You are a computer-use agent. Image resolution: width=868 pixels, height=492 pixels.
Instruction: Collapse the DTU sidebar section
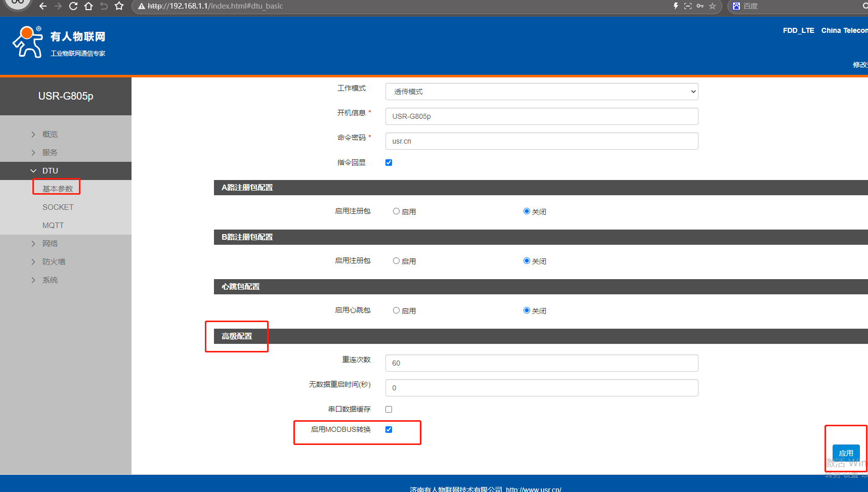(50, 171)
